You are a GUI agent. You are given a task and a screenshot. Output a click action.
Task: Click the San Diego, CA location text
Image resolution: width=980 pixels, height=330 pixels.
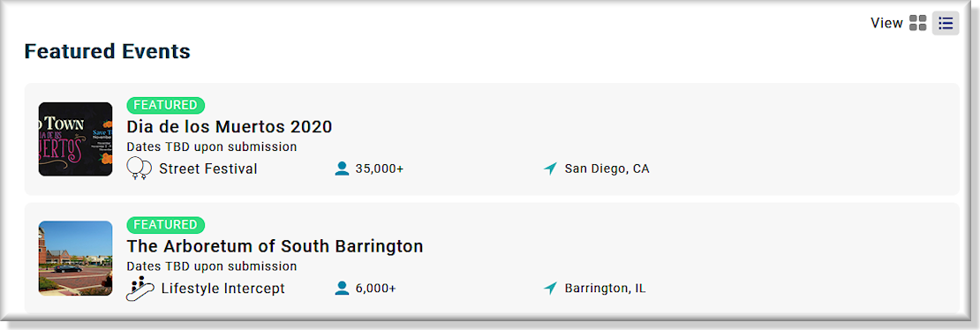607,169
